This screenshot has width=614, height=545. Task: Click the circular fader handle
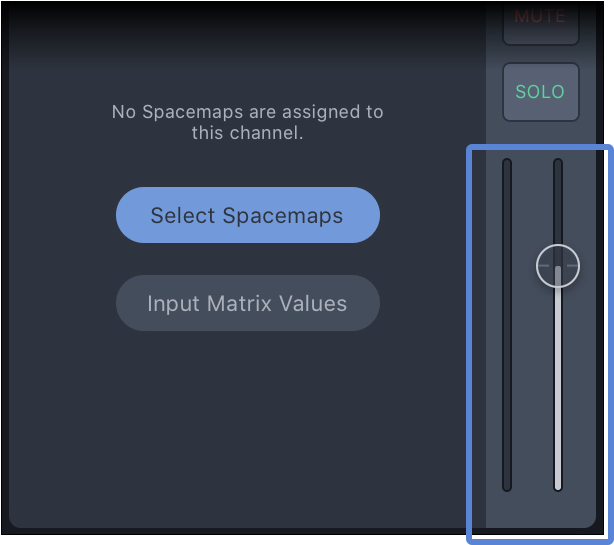click(x=558, y=266)
